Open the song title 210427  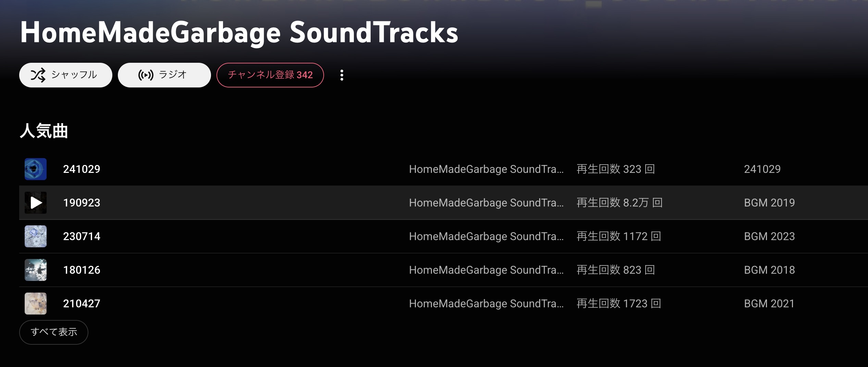point(82,304)
